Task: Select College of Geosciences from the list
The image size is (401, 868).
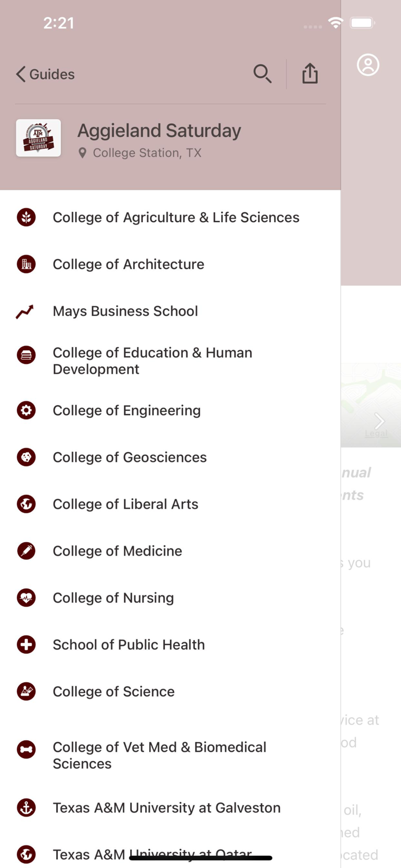Action: point(130,457)
